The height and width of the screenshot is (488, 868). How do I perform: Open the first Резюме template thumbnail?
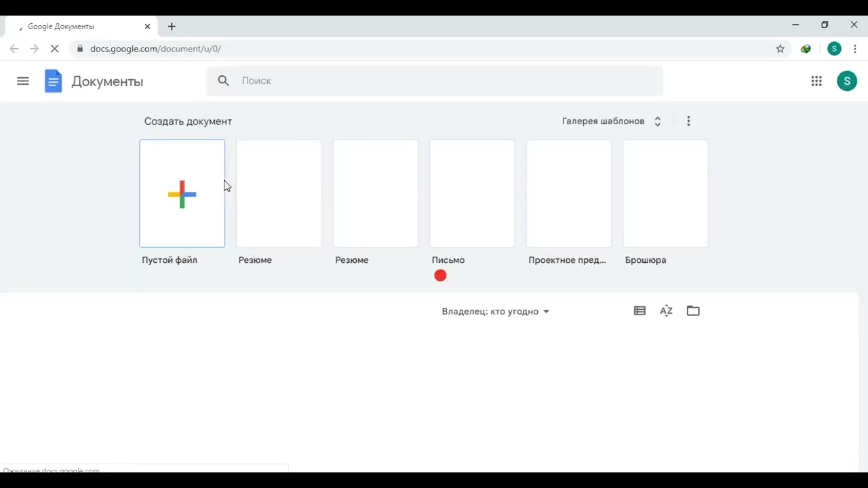click(x=279, y=194)
